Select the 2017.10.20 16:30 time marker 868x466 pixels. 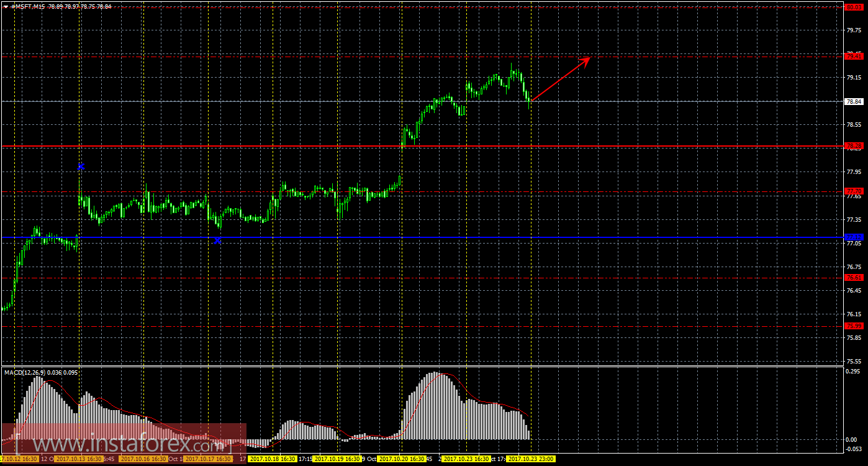point(402,459)
